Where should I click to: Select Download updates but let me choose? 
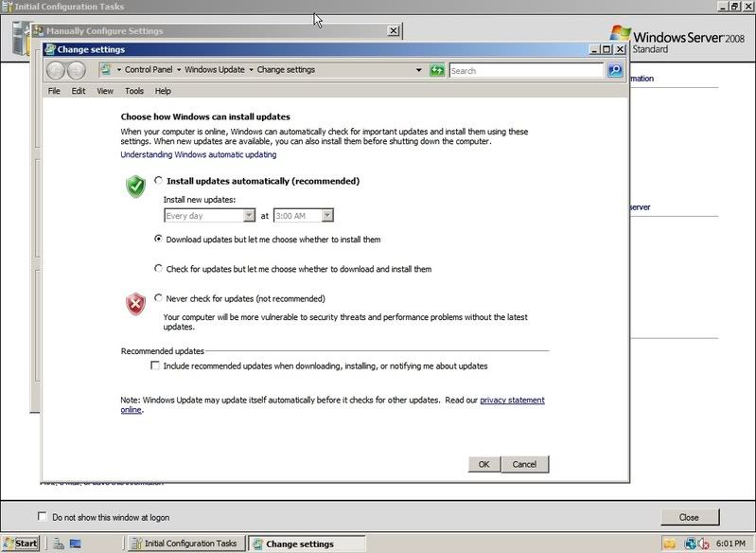tap(158, 239)
